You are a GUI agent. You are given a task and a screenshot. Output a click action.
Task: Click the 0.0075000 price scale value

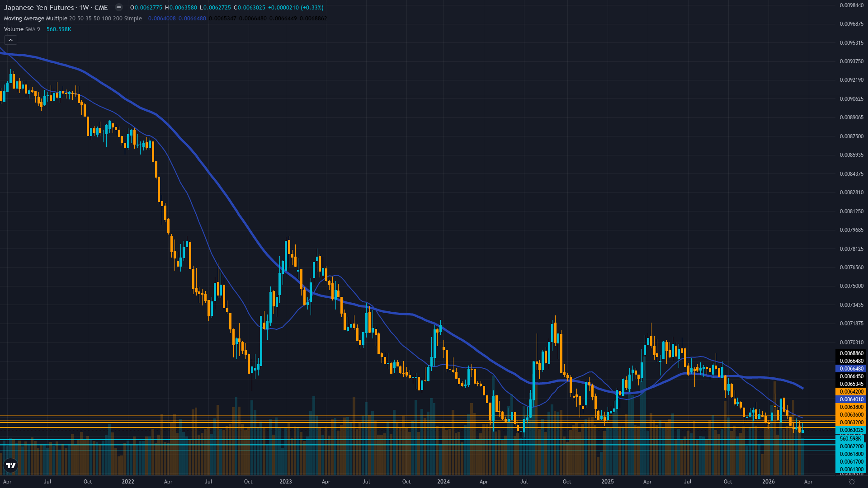[852, 286]
